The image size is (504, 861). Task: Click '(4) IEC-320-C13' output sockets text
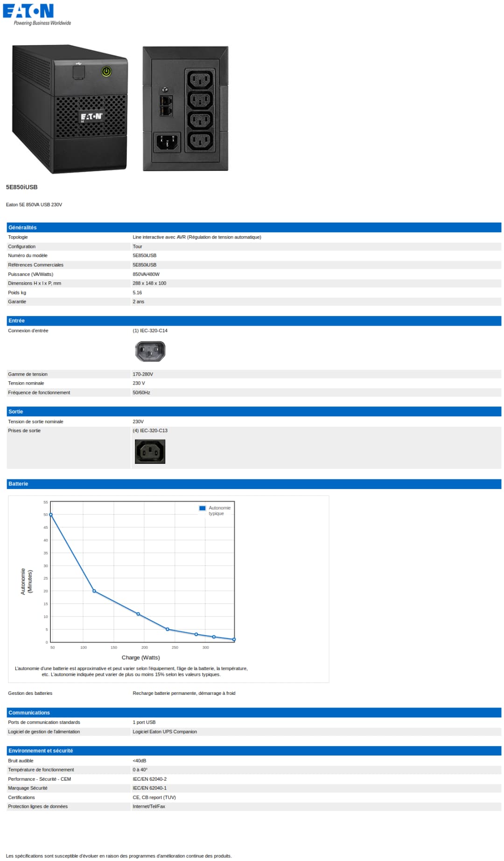point(150,431)
